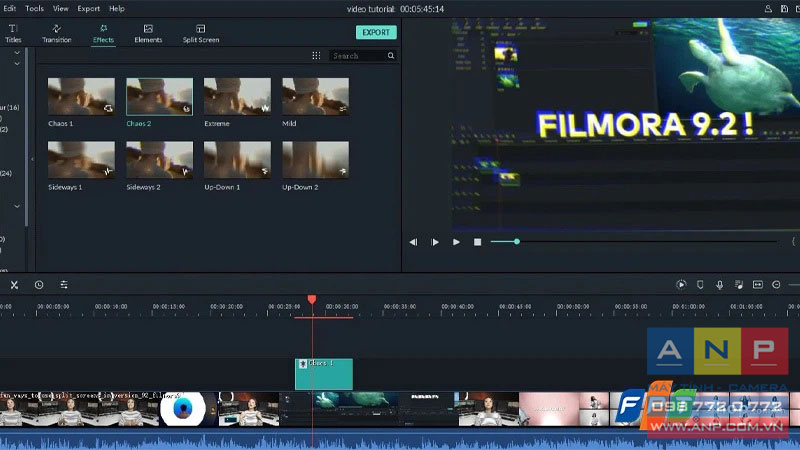Open the user account icon
Screen dimensions: 800x450
point(768,9)
